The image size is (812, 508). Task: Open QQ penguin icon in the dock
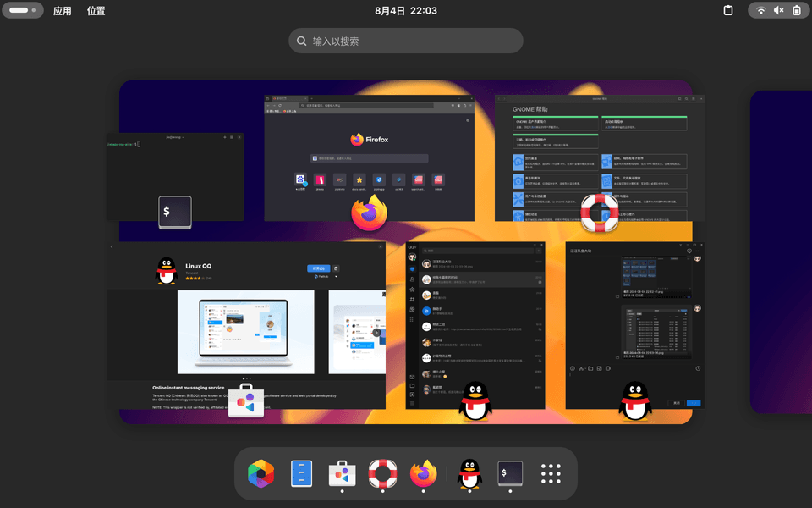pyautogui.click(x=469, y=474)
